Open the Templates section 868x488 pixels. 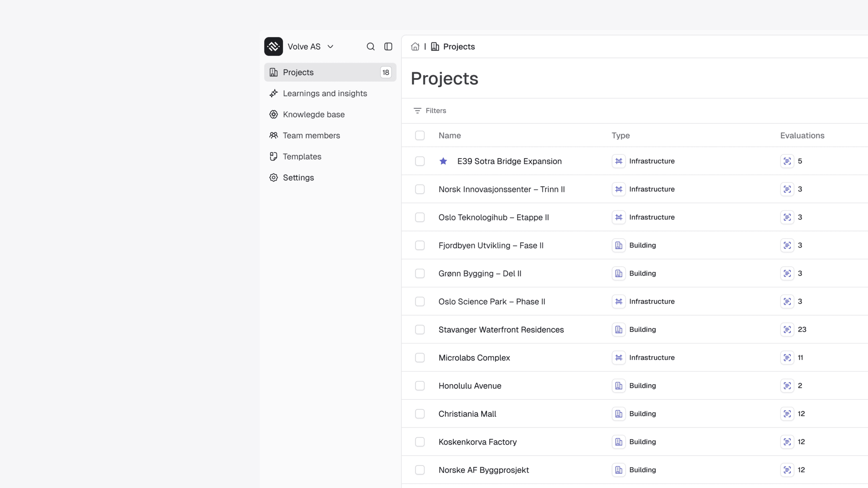tap(302, 157)
